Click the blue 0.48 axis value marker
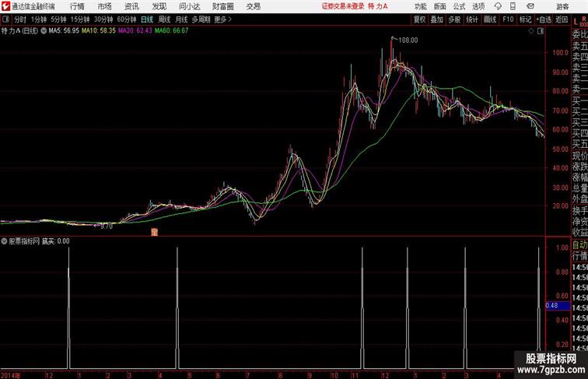The height and width of the screenshot is (379, 588). point(558,305)
